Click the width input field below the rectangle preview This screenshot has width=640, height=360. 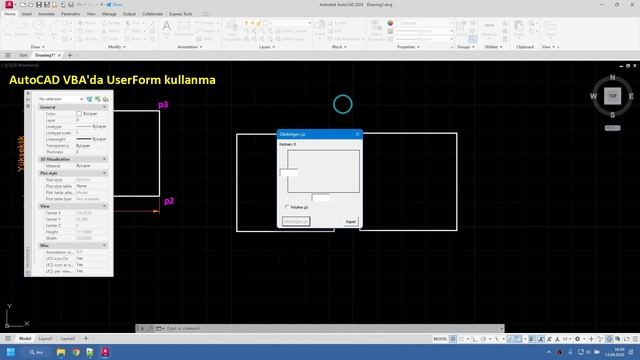click(x=321, y=198)
